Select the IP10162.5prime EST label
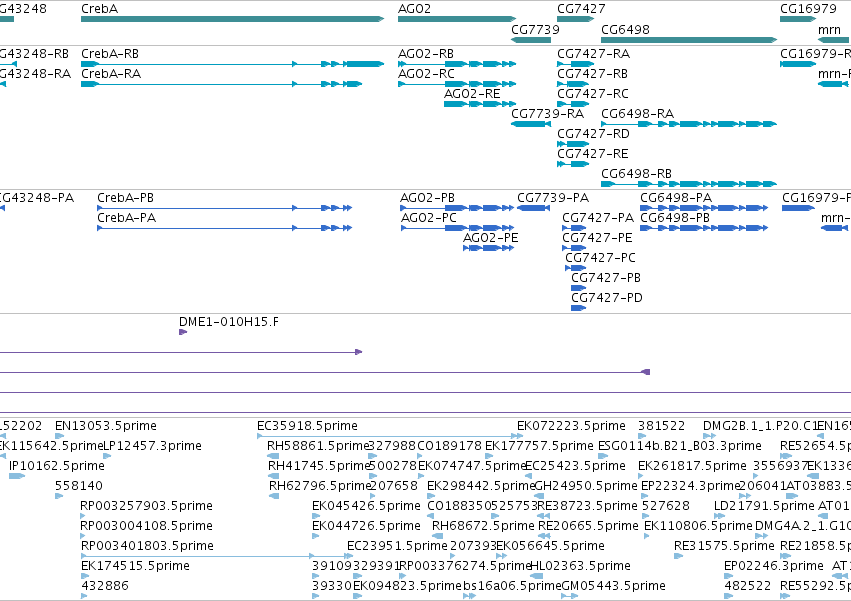The image size is (851, 601). click(57, 466)
